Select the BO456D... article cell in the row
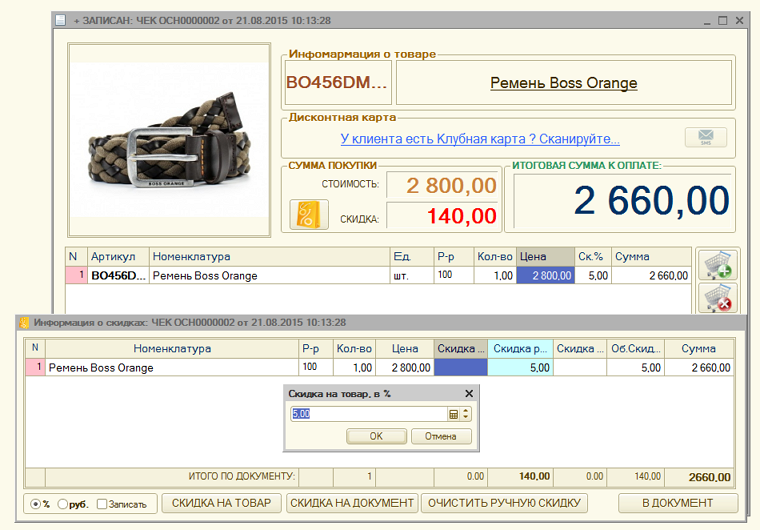The width and height of the screenshot is (760, 530). click(x=118, y=275)
